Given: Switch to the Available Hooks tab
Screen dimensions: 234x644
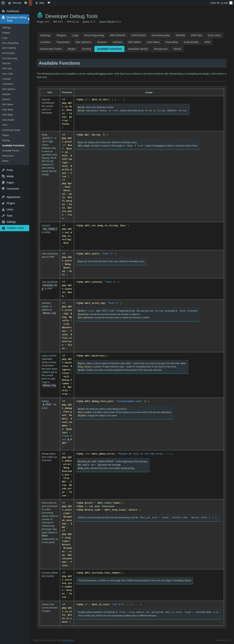Looking at the screenshot, I should pos(138,49).
